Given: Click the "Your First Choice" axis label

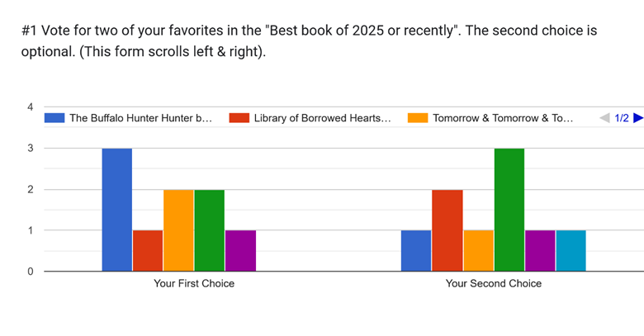Looking at the screenshot, I should (194, 283).
